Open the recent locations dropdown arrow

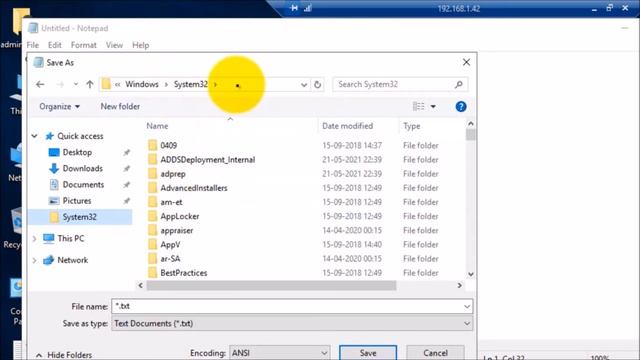(76, 84)
